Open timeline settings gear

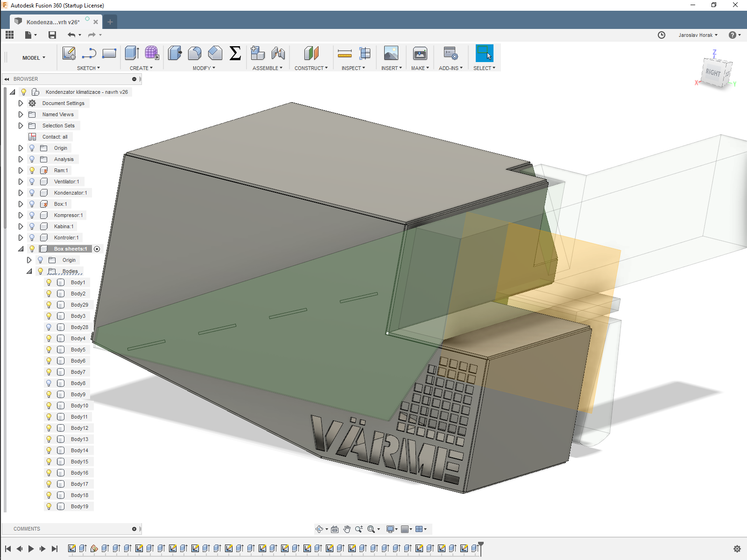click(x=737, y=549)
